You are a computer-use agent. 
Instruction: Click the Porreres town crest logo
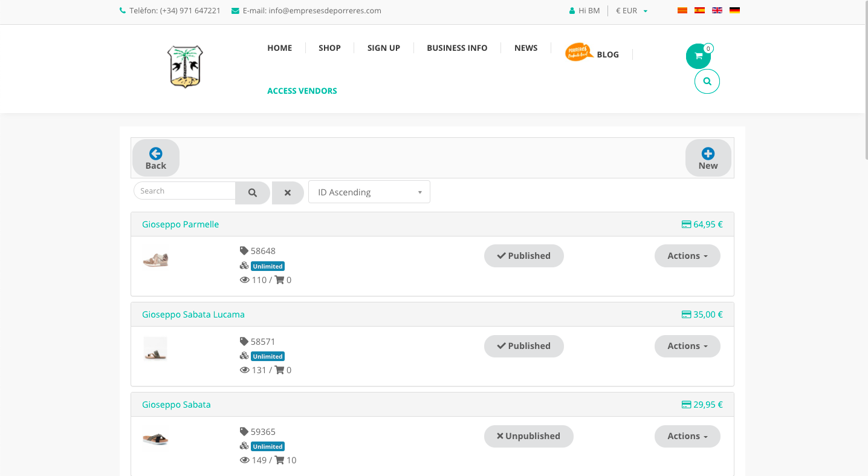pyautogui.click(x=185, y=67)
